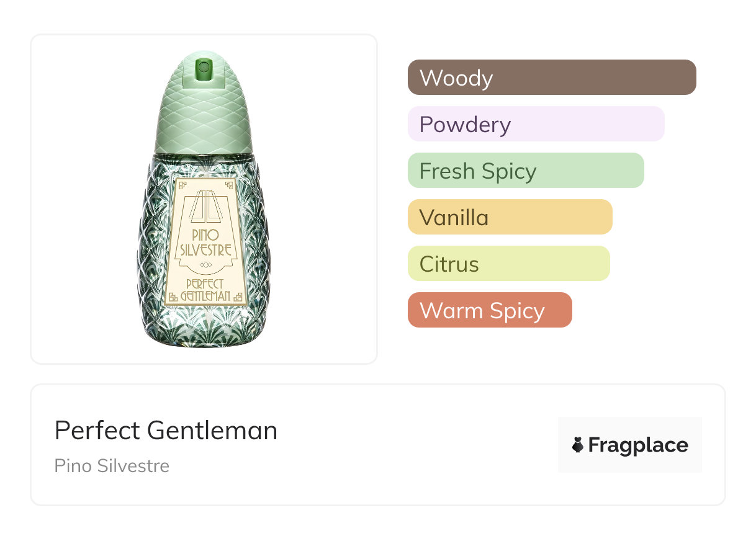This screenshot has height=536, width=756.
Task: Click the Perfect Gentleman text on bottle label
Action: (205, 290)
